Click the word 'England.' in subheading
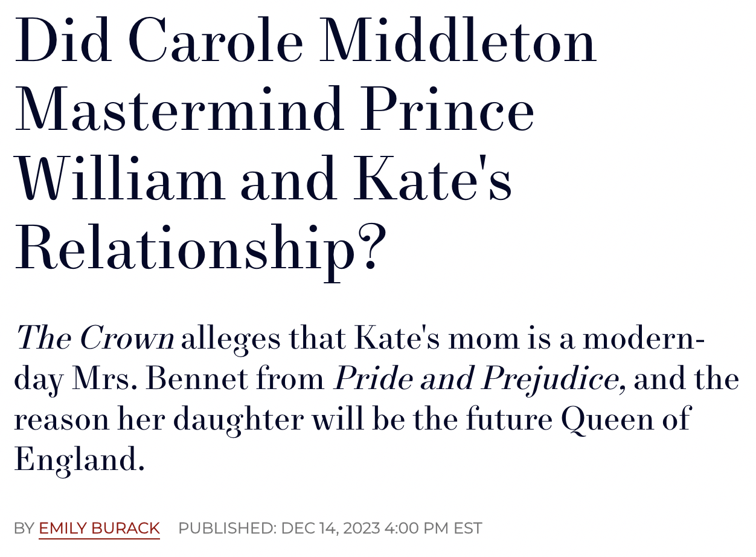The width and height of the screenshot is (756, 557). 80,460
